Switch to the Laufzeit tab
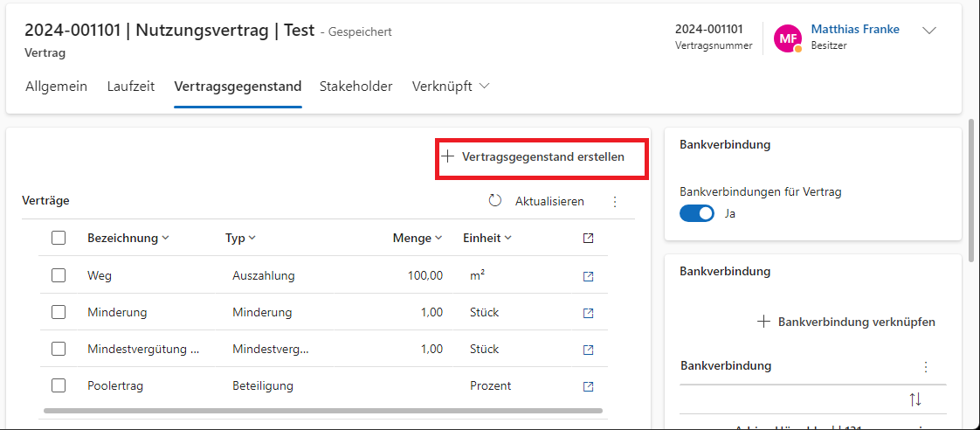The width and height of the screenshot is (980, 430). (x=131, y=87)
